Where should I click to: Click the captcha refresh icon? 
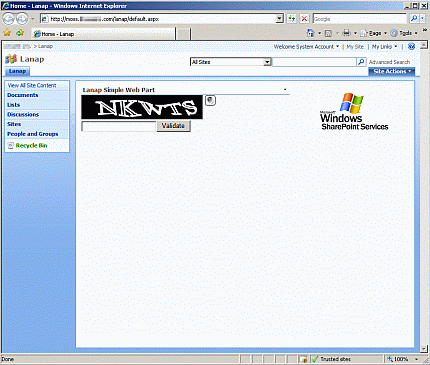pyautogui.click(x=210, y=100)
